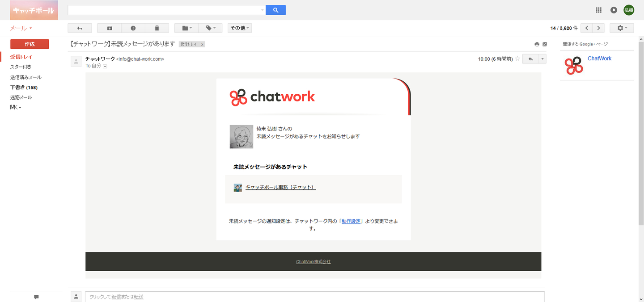Open the キャッチボール事務（チャット） link
Viewport: 644px width, 302px height.
pos(280,188)
